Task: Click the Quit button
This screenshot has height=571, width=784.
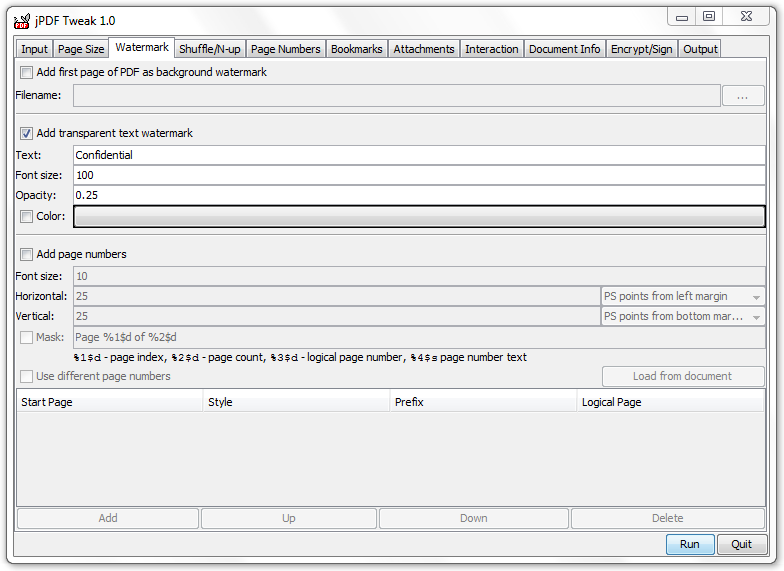Action: [x=742, y=544]
